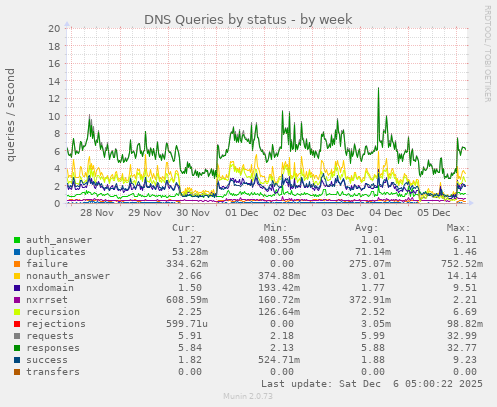The height and width of the screenshot is (407, 497).
Task: Click the 01 Dec x-axis label
Action: coord(241,213)
